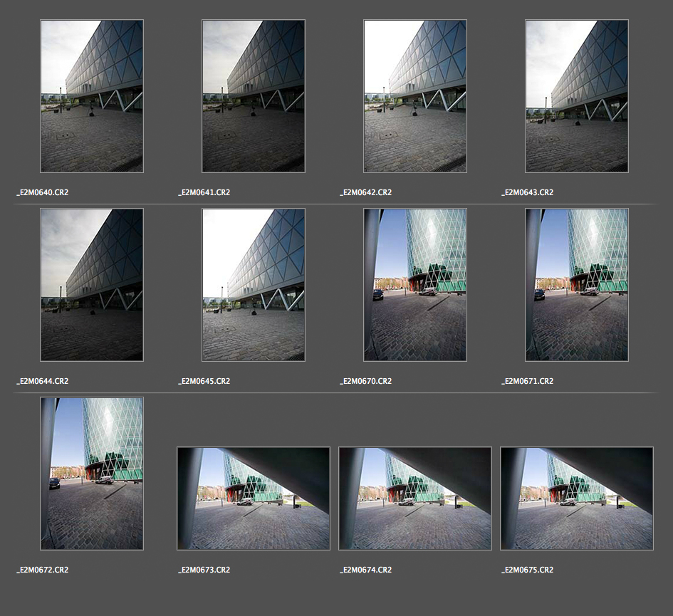Select the _E2M0645.CR2 image thumbnail
673x616 pixels.
point(254,285)
